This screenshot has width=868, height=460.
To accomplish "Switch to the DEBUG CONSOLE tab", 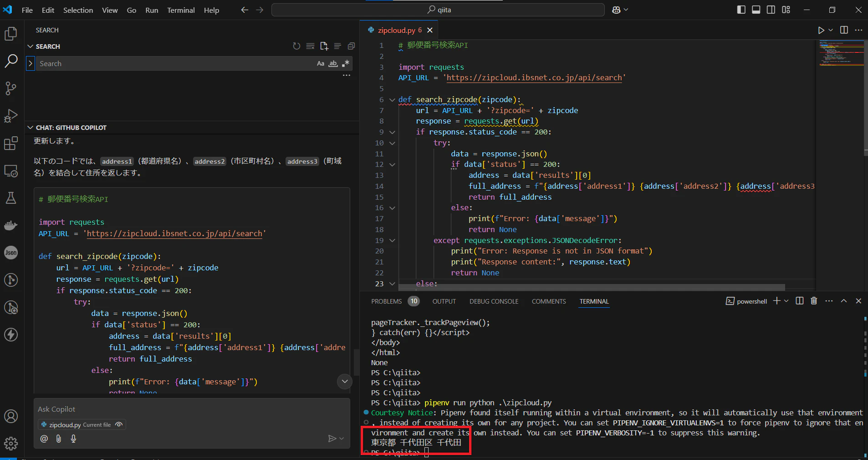I will click(494, 301).
